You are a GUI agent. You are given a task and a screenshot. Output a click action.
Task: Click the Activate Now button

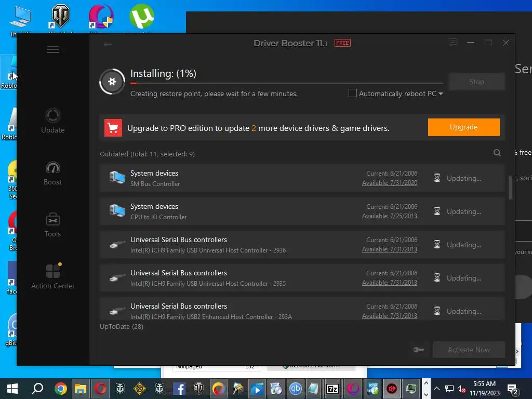(x=469, y=350)
